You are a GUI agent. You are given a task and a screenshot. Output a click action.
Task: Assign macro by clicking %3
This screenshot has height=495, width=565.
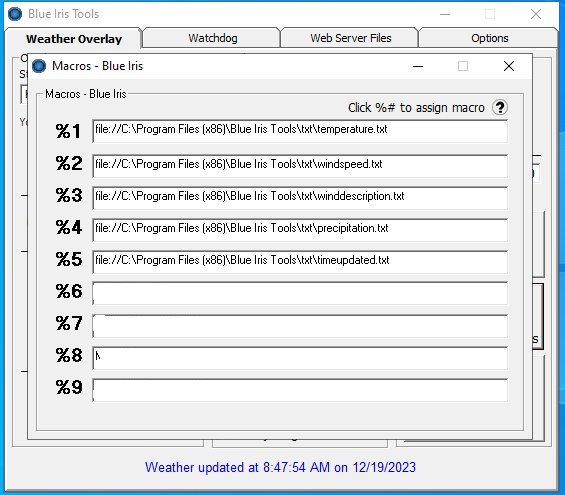coord(69,195)
